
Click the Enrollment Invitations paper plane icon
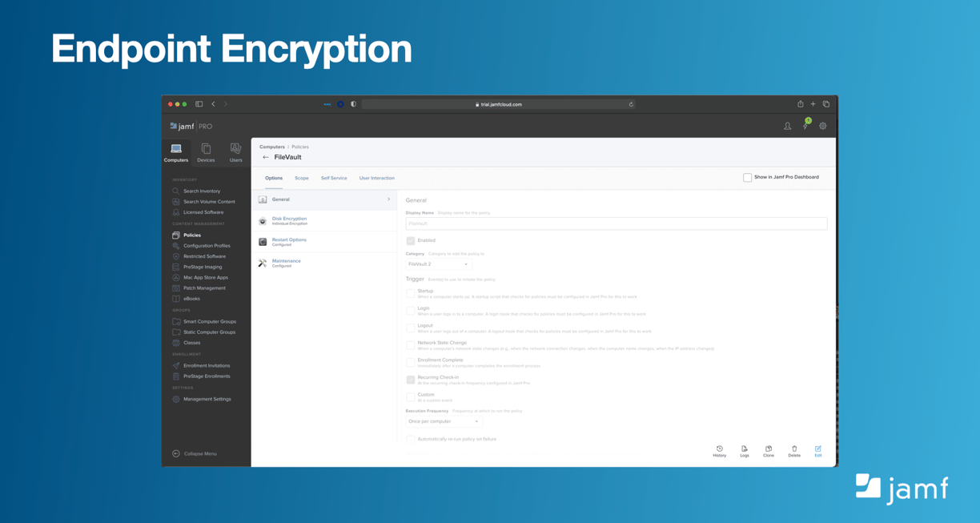point(176,365)
